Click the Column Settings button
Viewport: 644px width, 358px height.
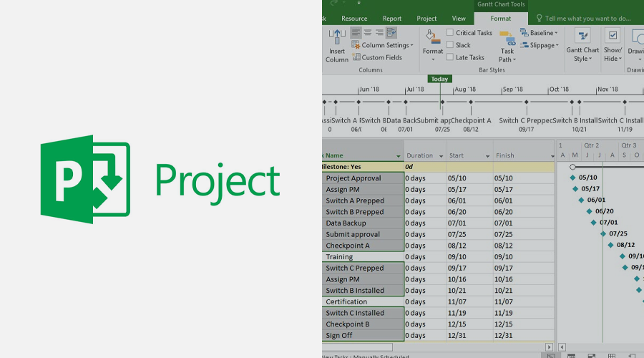coord(382,45)
